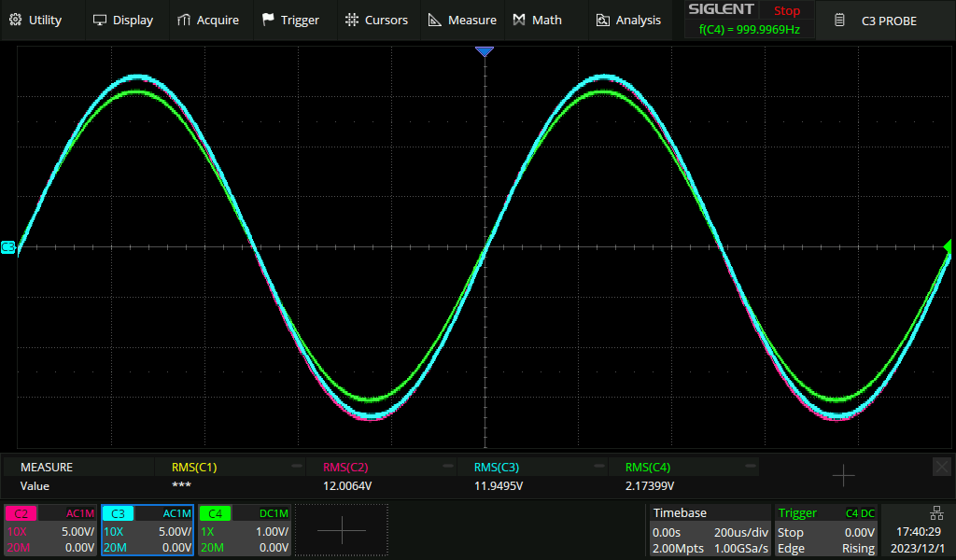The width and height of the screenshot is (956, 560).
Task: Open the Measure menu
Action: click(462, 21)
